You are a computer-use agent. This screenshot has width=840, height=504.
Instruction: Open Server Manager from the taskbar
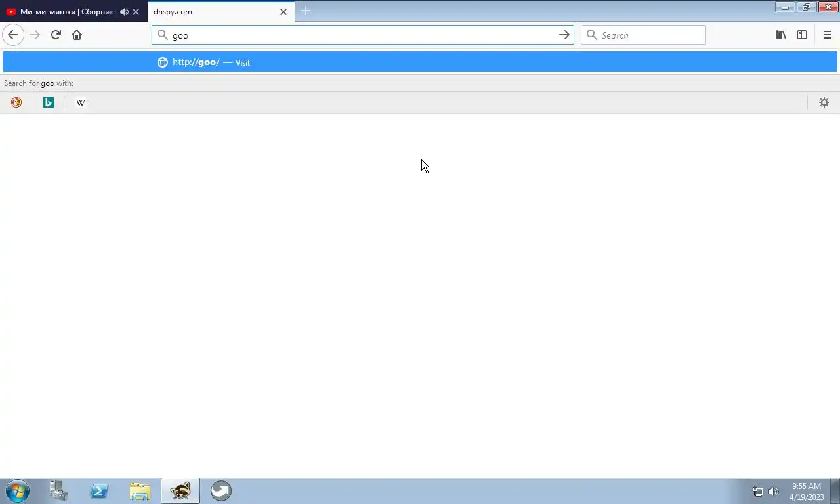point(58,491)
